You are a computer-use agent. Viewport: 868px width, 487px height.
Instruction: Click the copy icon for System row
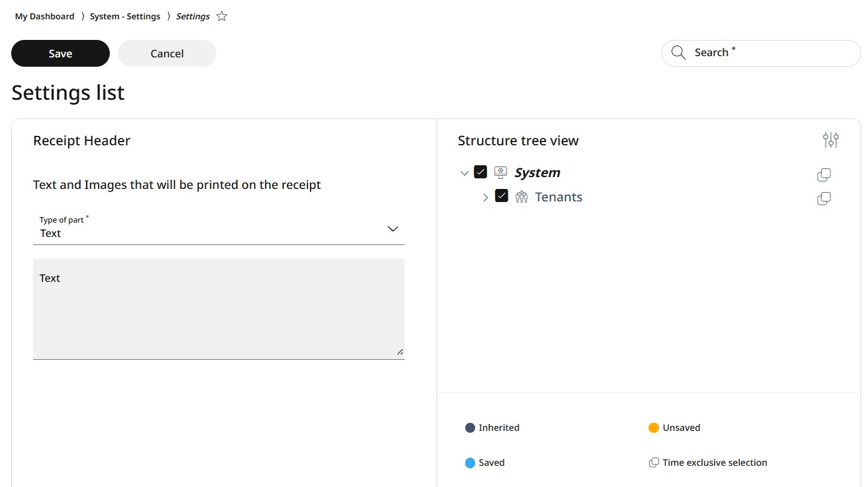point(824,175)
